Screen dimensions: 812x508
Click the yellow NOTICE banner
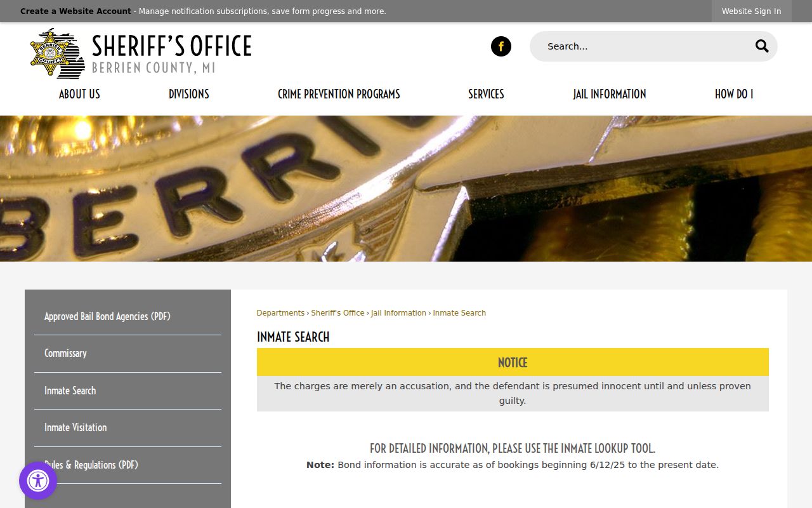click(x=513, y=362)
